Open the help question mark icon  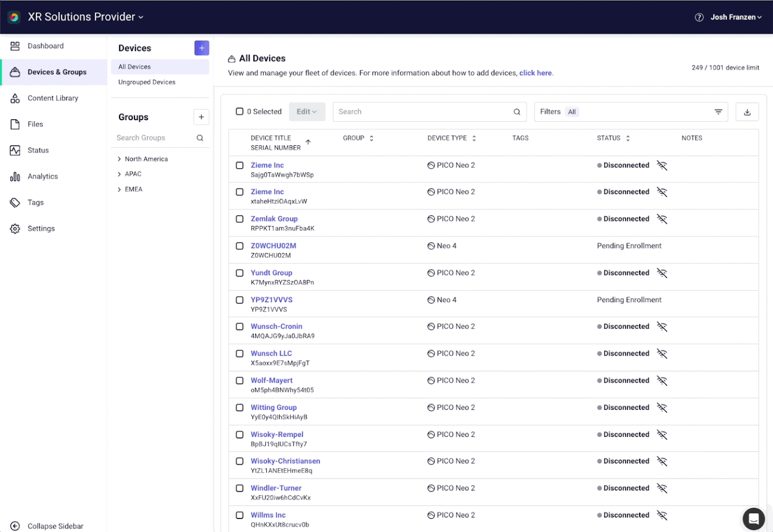(x=699, y=17)
